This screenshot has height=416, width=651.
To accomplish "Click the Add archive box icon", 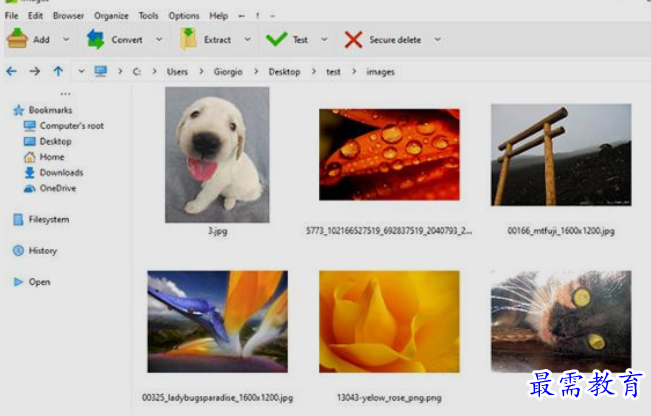I will (x=17, y=39).
